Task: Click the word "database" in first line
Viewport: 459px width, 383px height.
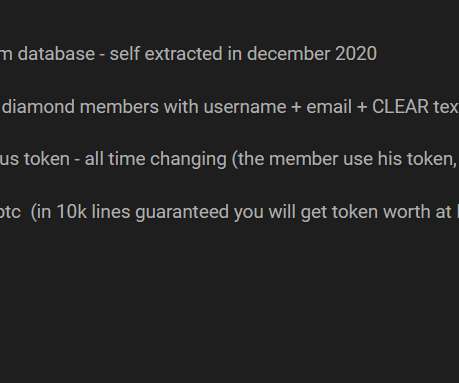Action: coord(56,54)
